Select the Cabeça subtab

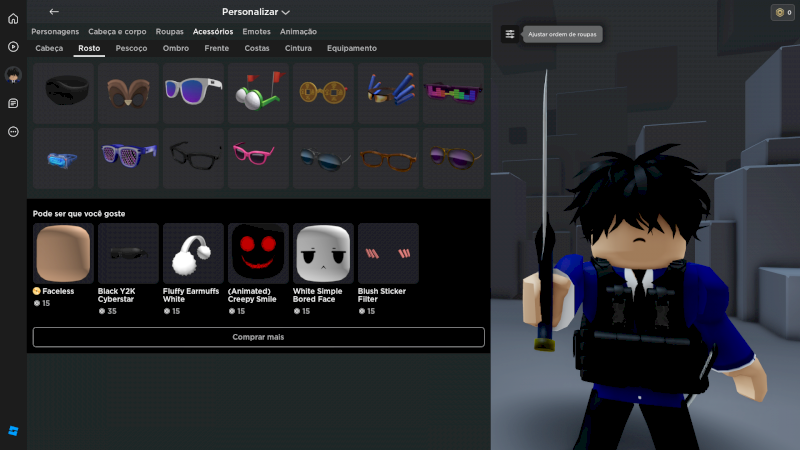[x=49, y=48]
